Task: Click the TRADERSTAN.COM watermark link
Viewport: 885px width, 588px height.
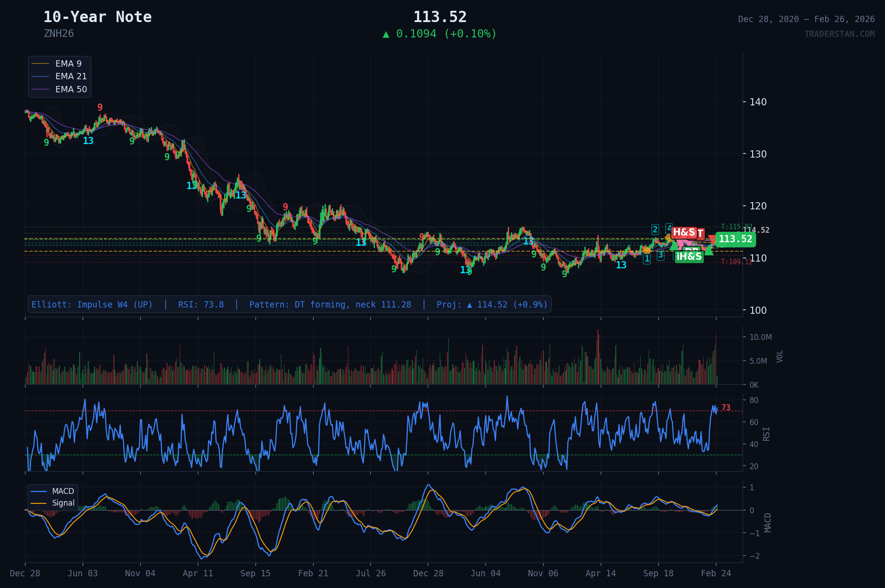Action: pyautogui.click(x=839, y=34)
